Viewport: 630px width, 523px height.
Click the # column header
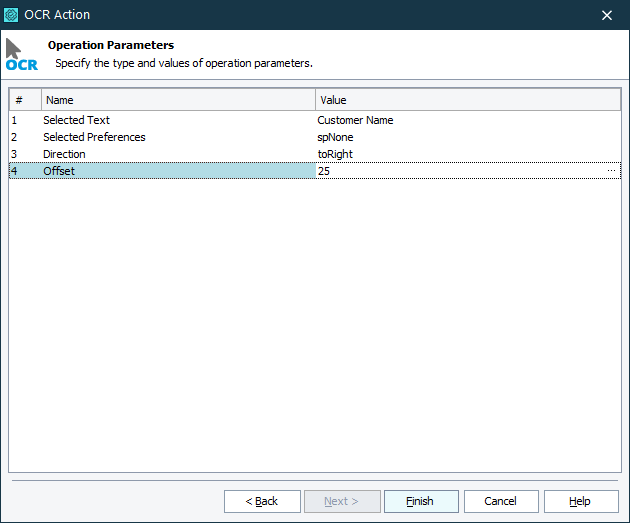pyautogui.click(x=25, y=100)
